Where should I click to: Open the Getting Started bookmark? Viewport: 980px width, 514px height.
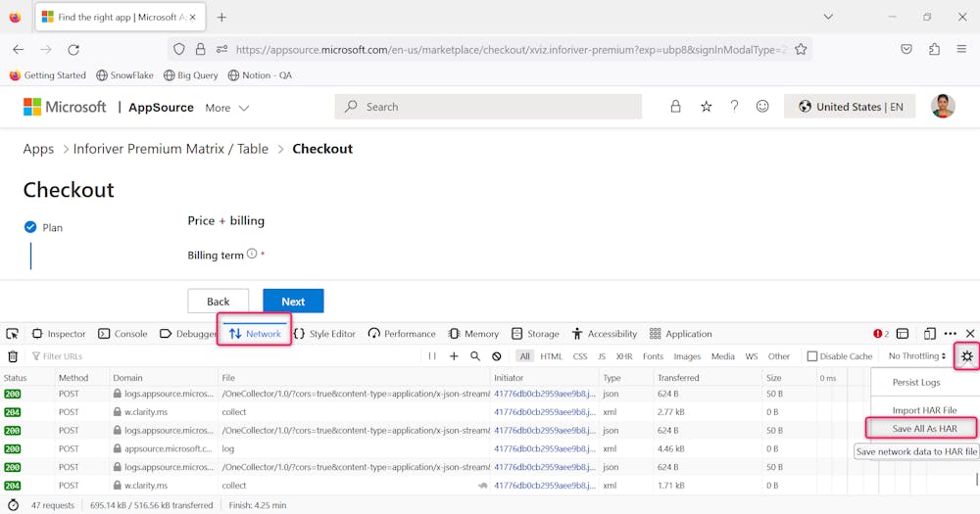click(x=47, y=75)
